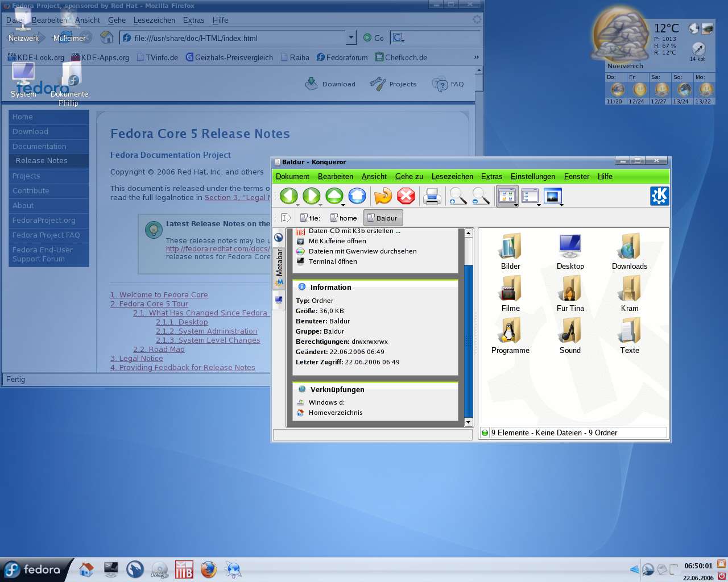728x582 pixels.
Task: Open Firefox's Lesezeichen menu
Action: click(x=154, y=20)
